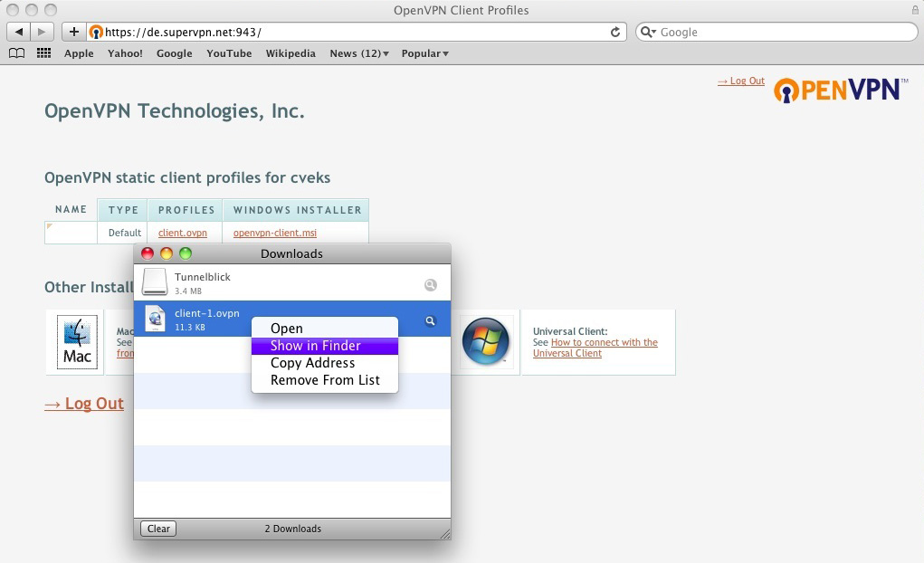Click the OpenVPN logo on the page
Screen dimensions: 924x563
tap(841, 90)
